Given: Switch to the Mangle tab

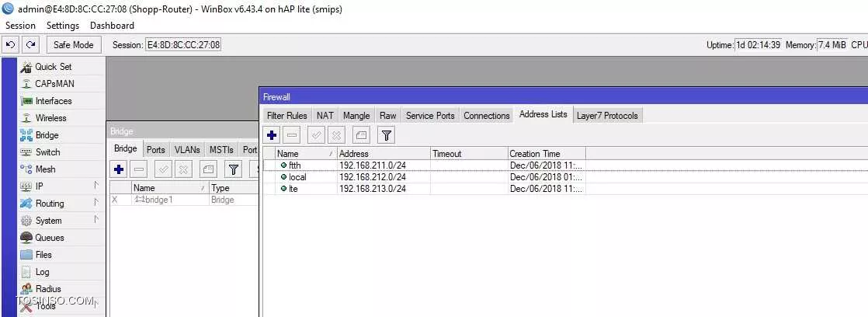Looking at the screenshot, I should (x=356, y=116).
